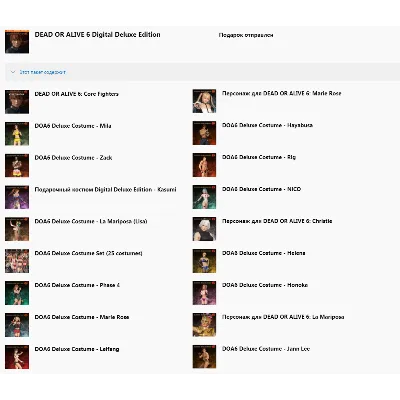Screen dimensions: 400x400
Task: Open DOA6 Deluxe Costume - Rig entry
Action: point(259,157)
